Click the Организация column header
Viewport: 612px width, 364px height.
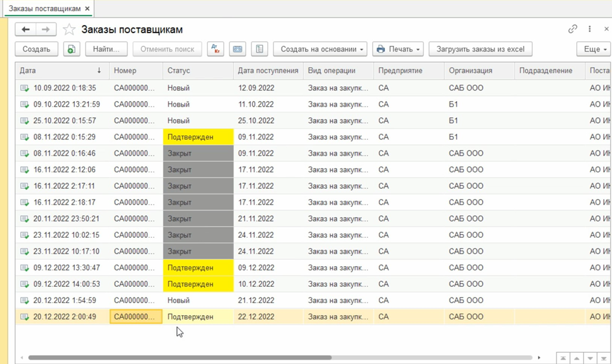[x=480, y=71]
